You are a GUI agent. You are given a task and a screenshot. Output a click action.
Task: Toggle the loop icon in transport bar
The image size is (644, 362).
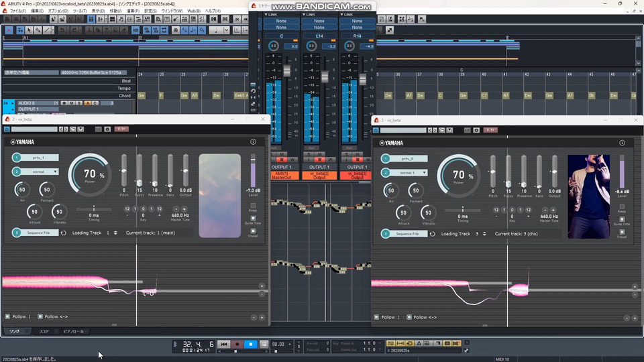pyautogui.click(x=409, y=343)
